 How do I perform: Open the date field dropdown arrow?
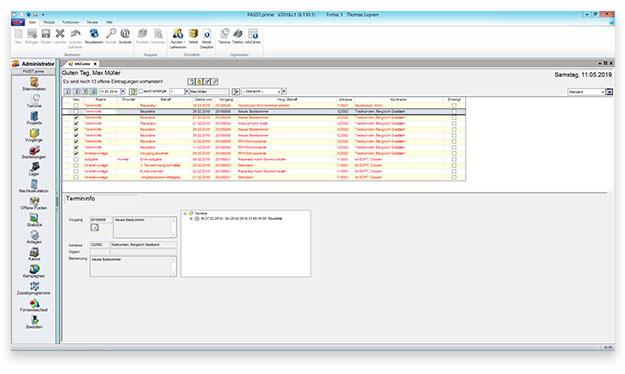123,92
